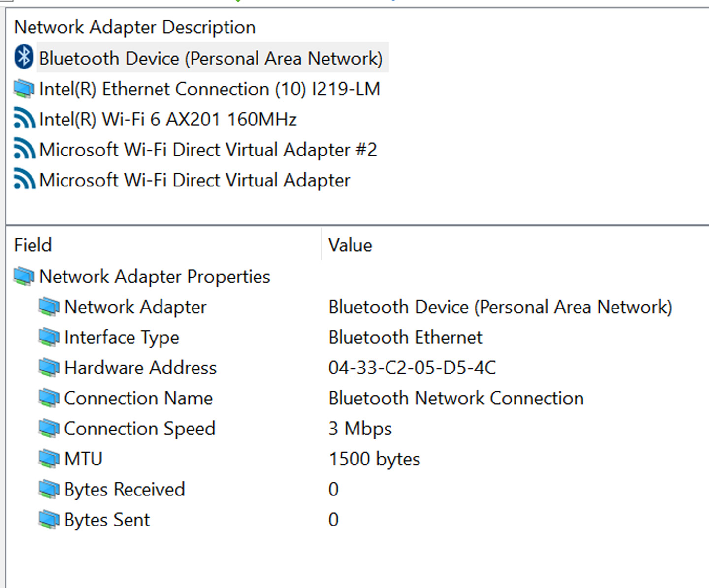Select Microsoft Wi-Fi Direct Virtual Adapter #2

pyautogui.click(x=208, y=150)
